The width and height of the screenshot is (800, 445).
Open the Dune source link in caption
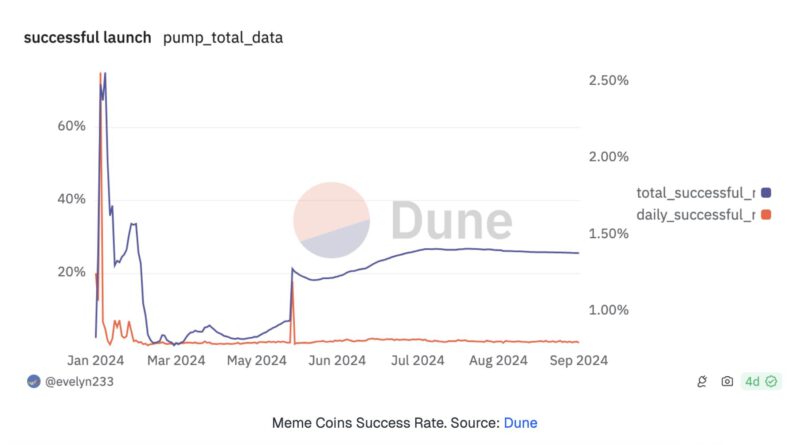point(520,423)
